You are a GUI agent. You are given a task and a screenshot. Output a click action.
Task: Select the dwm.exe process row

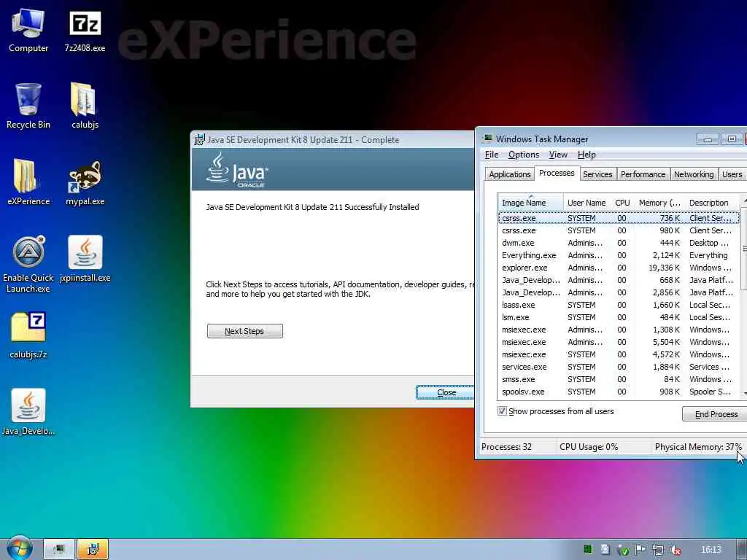click(619, 243)
